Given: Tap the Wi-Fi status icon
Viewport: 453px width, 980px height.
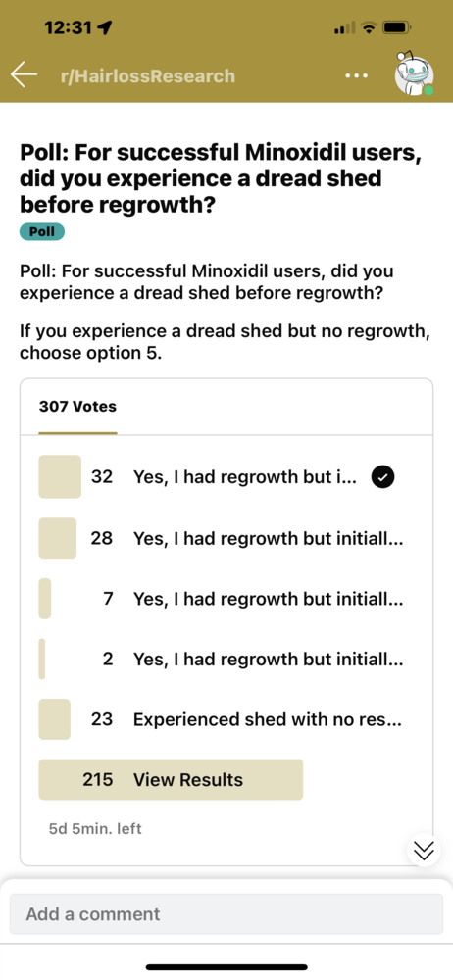Looking at the screenshot, I should coord(369,27).
